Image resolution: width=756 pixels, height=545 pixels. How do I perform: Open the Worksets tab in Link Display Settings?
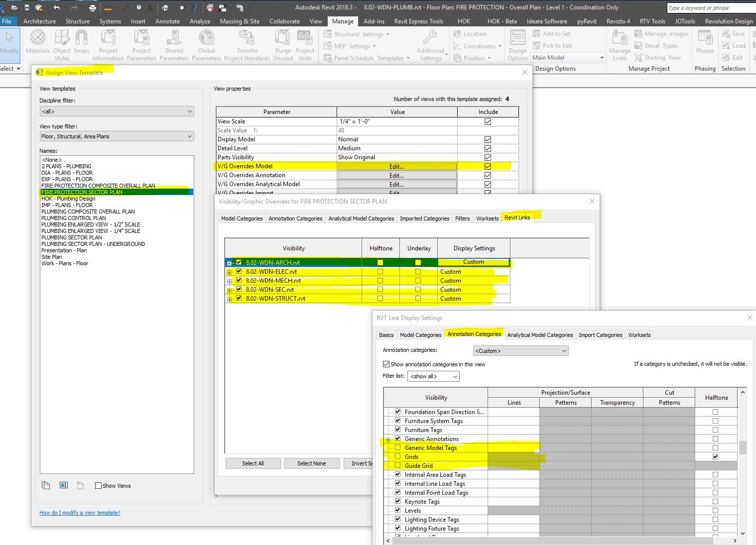tap(639, 334)
